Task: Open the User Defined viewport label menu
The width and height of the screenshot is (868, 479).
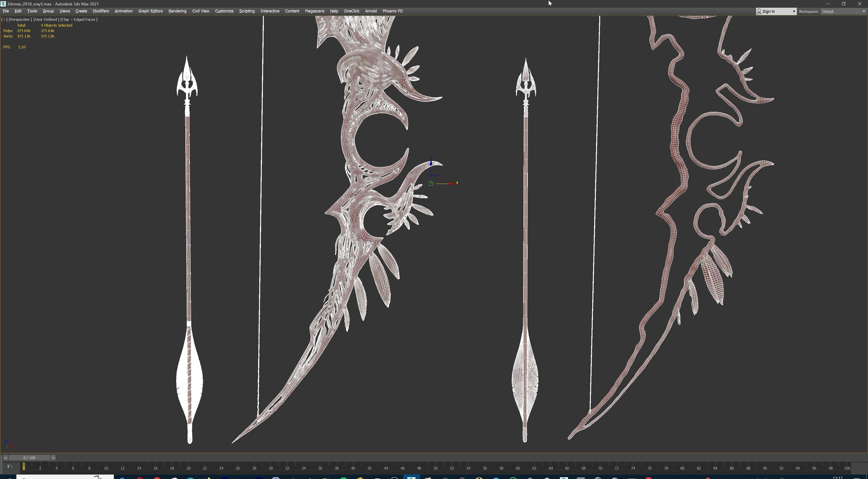Action: coord(46,19)
